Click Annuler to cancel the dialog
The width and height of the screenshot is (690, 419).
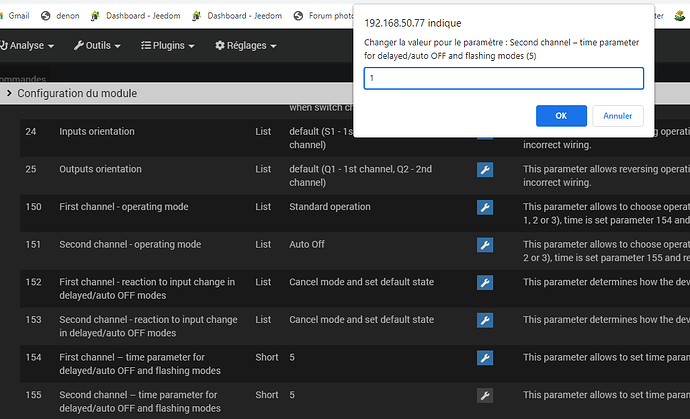(618, 115)
